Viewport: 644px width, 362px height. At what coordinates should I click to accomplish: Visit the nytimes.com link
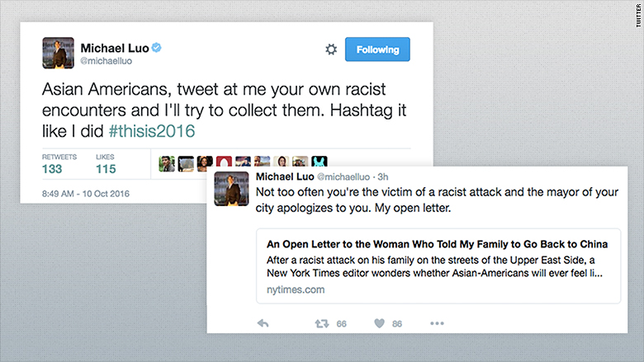pyautogui.click(x=296, y=289)
